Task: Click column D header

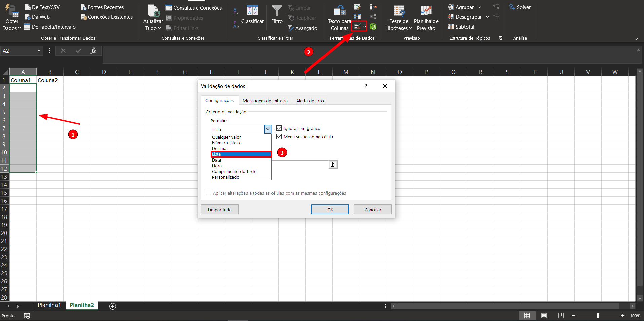Action: click(x=104, y=72)
